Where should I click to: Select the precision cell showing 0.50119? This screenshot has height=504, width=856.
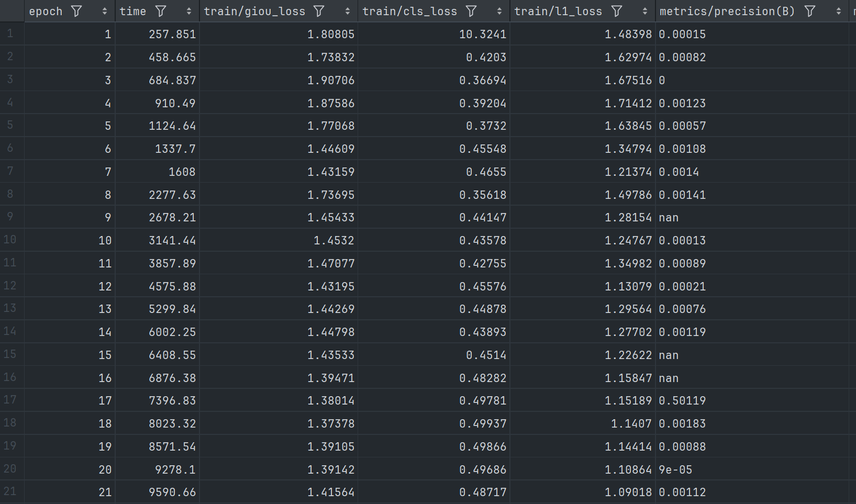[682, 400]
